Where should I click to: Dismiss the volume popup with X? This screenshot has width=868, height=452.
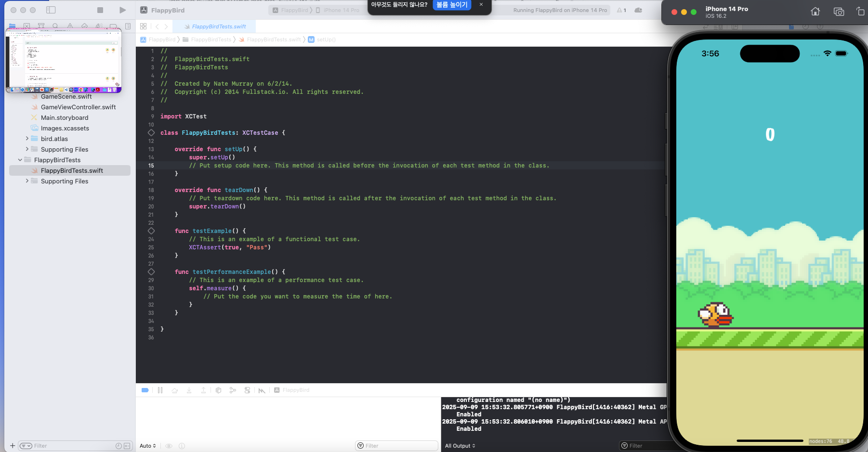pos(481,4)
